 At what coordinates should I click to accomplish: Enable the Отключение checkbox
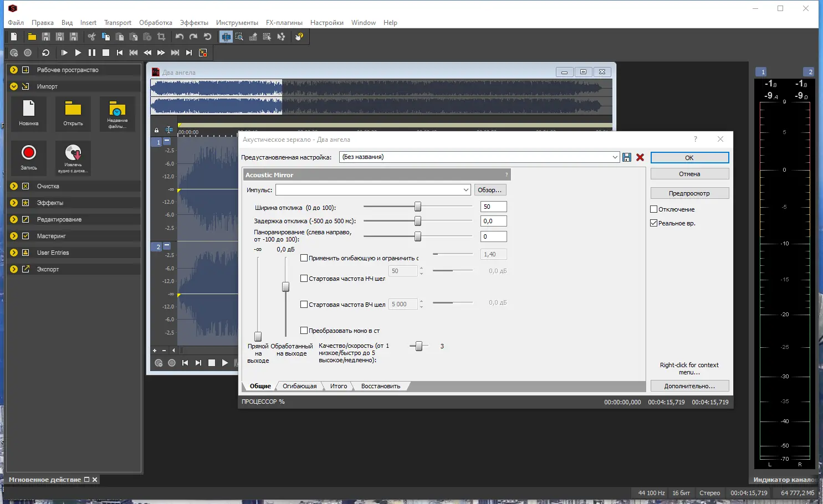653,209
